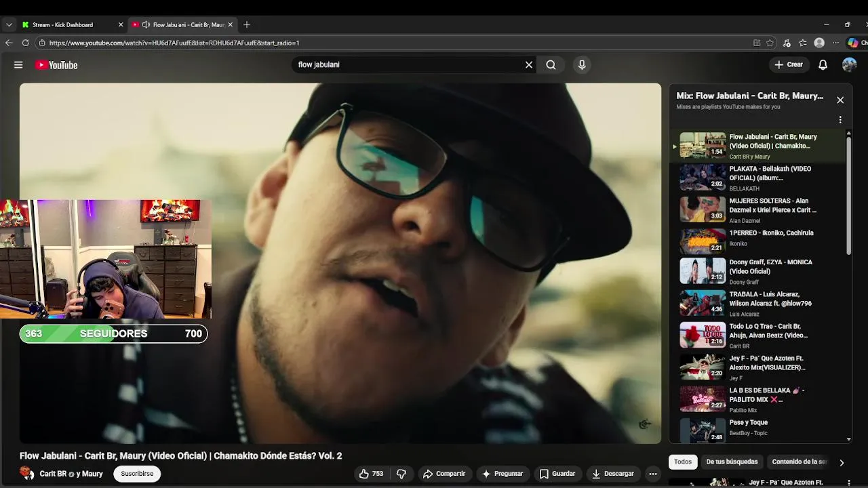
Task: Click the main video player
Action: pos(340,263)
